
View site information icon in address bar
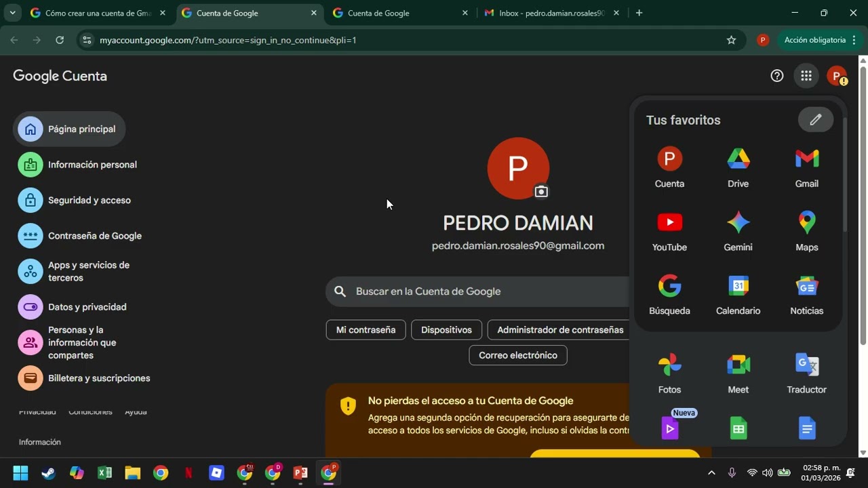(86, 40)
